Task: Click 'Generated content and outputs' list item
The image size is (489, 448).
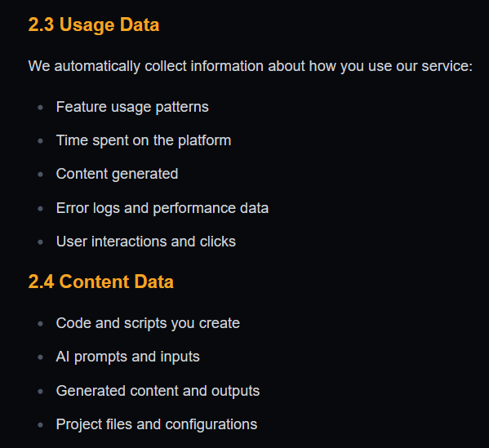Action: click(x=158, y=391)
